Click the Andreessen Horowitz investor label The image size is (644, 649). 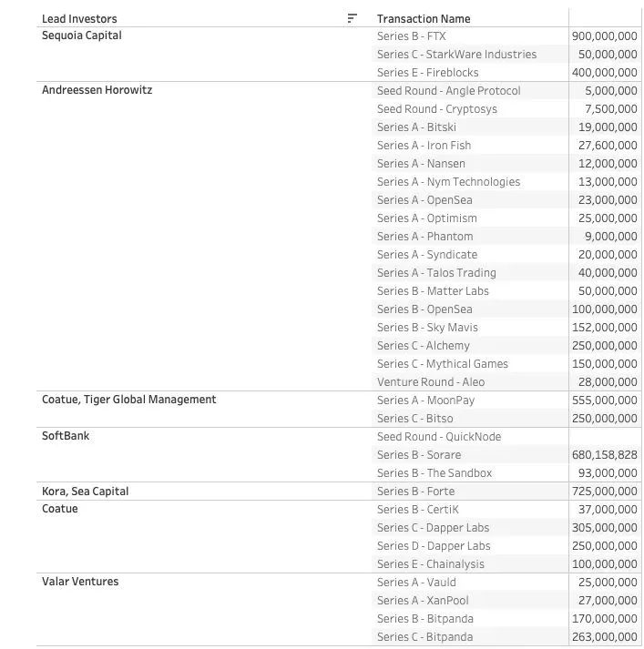(97, 90)
